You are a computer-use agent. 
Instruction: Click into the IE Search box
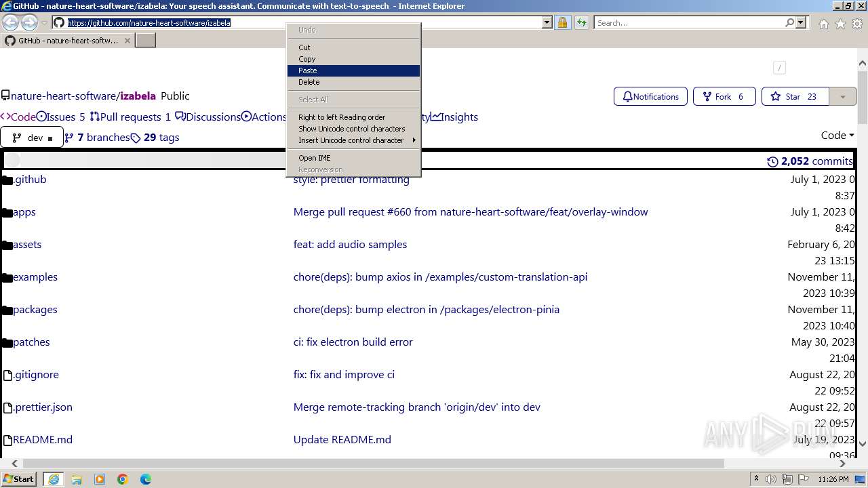(x=689, y=22)
